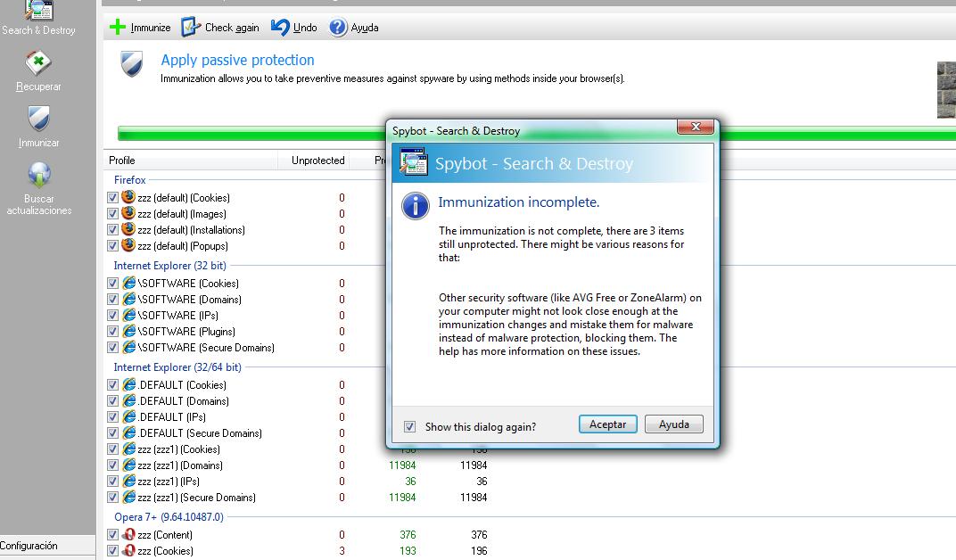Sort by the Profile column header
Screen dimensions: 956x560
tap(191, 161)
